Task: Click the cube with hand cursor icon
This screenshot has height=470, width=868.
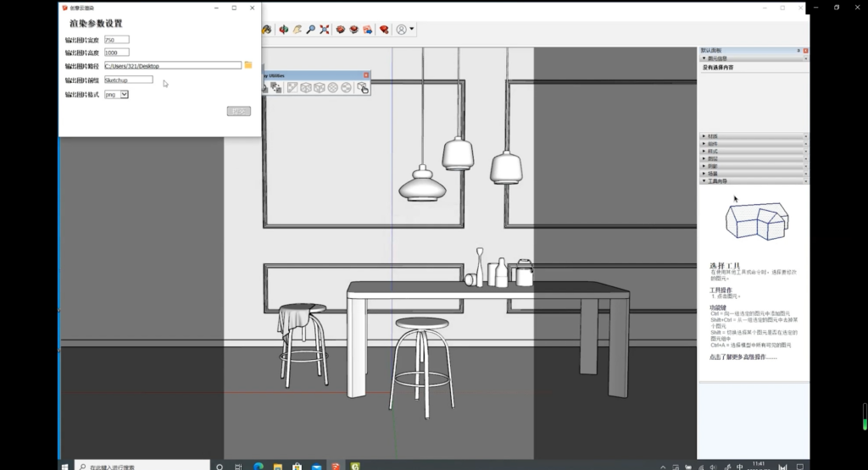Action: (x=363, y=87)
